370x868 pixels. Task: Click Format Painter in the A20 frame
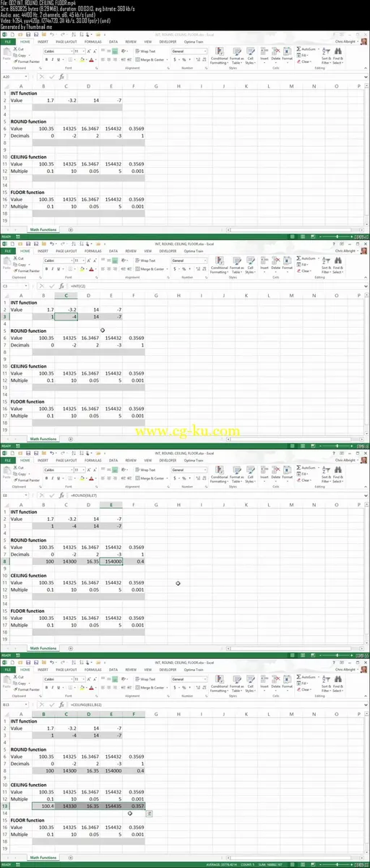coord(25,60)
